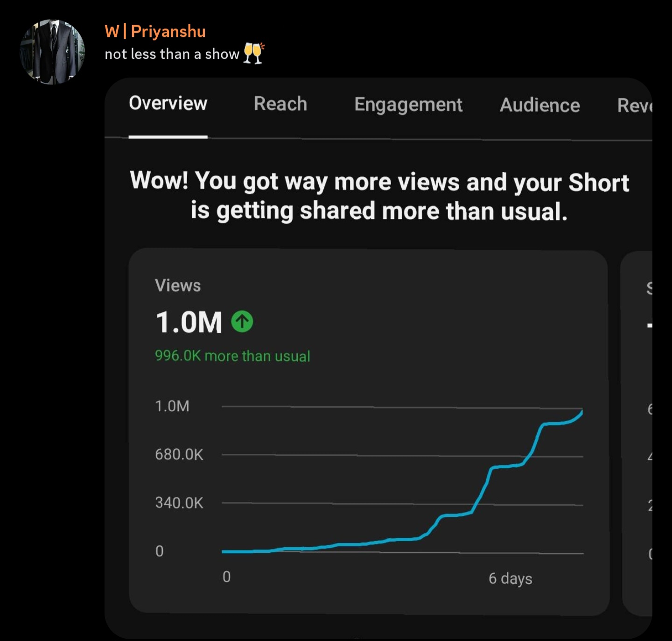Open the Reach tab
This screenshot has width=672, height=641.
coord(280,104)
